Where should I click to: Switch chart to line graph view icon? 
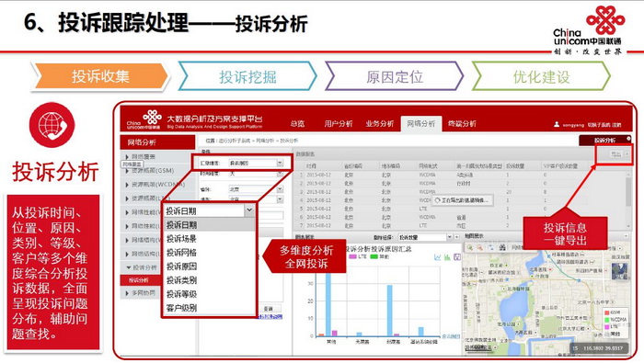(x=437, y=257)
